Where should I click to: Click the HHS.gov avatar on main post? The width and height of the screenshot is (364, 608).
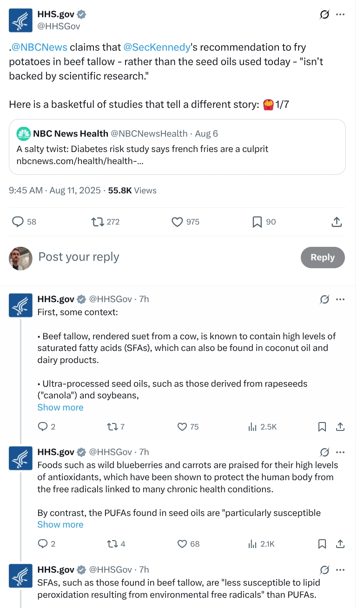(21, 20)
